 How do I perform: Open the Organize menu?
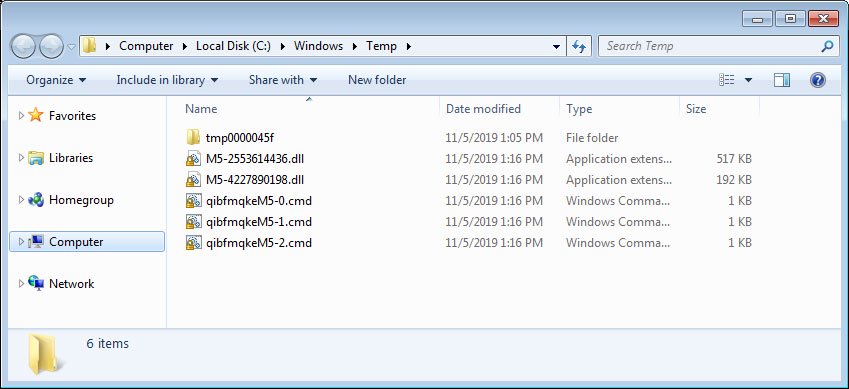point(56,80)
